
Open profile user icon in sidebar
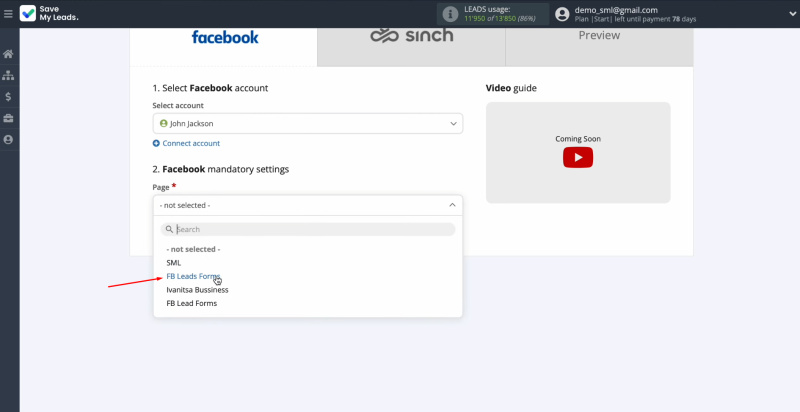[8, 140]
